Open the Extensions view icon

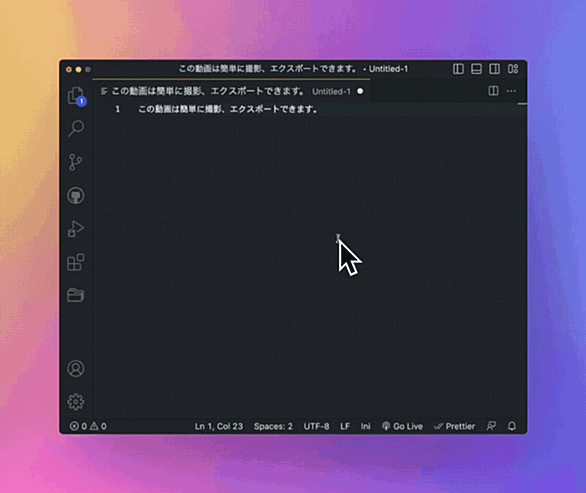(75, 262)
